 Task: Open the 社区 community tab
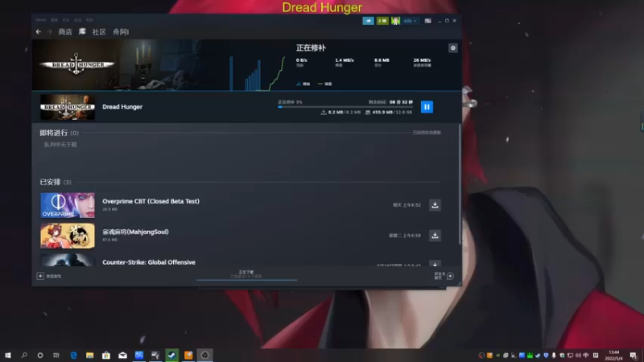coord(99,31)
